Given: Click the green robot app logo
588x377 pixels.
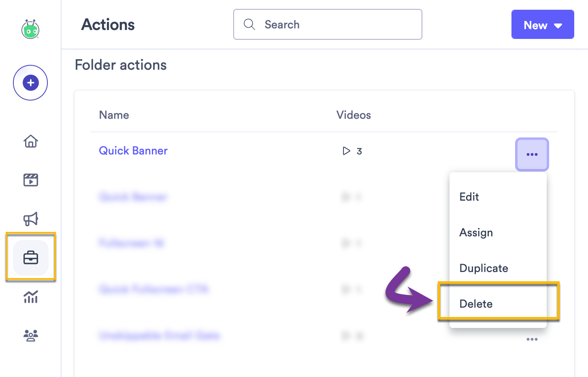Looking at the screenshot, I should (x=30, y=30).
